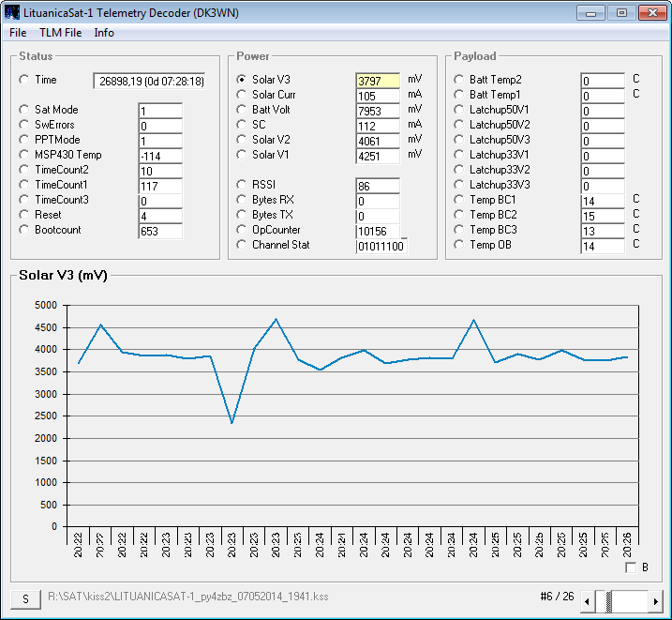Open the TLM File menu

pyautogui.click(x=60, y=33)
